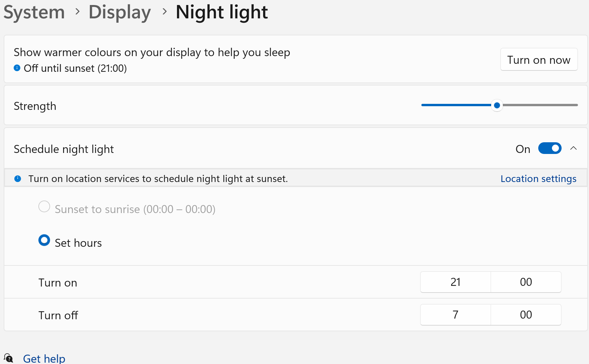Select Set hours radio button

pos(44,240)
